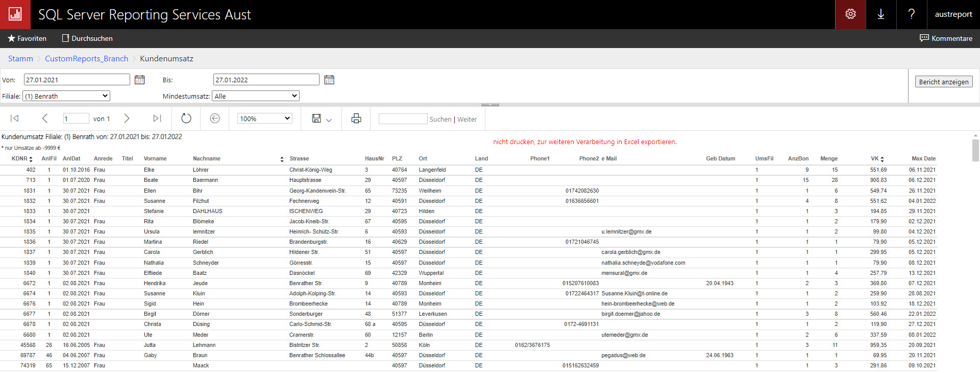The height and width of the screenshot is (373, 980).
Task: Refresh the report with reload icon
Action: (186, 119)
